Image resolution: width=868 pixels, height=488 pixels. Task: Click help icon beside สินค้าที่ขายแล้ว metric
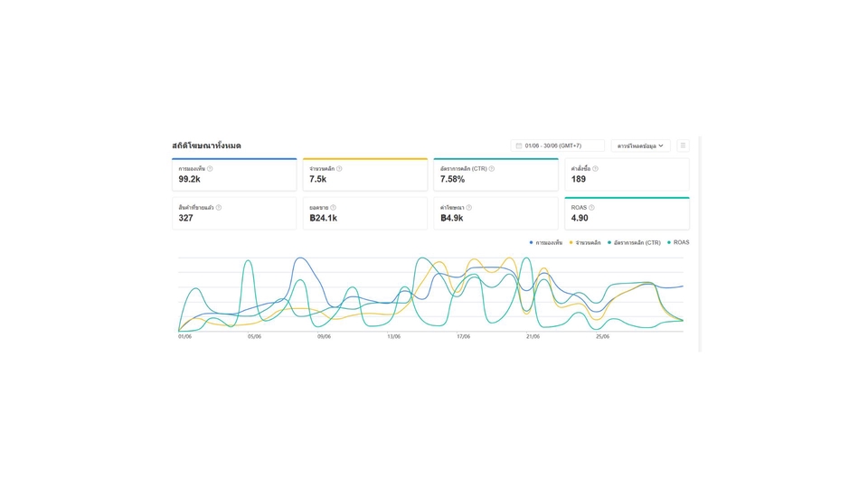tap(219, 208)
